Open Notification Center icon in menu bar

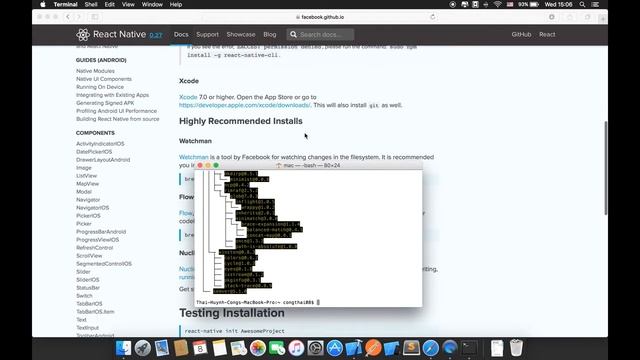pos(596,4)
